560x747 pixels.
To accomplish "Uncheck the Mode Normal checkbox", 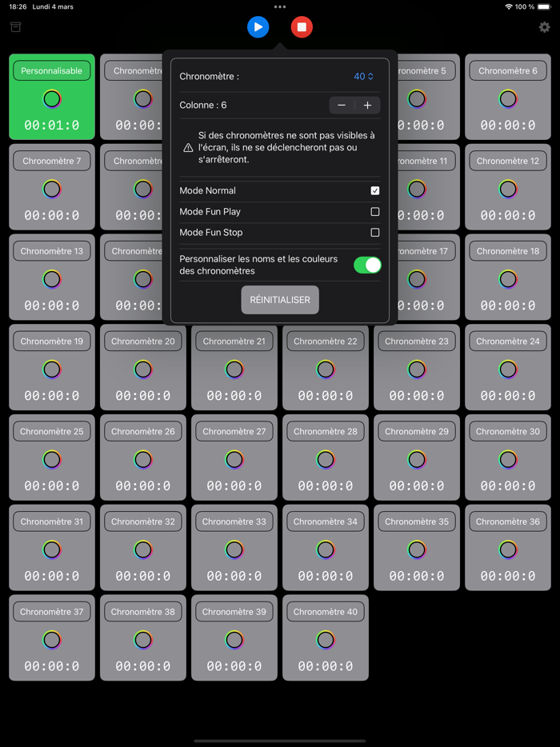I will (x=375, y=190).
